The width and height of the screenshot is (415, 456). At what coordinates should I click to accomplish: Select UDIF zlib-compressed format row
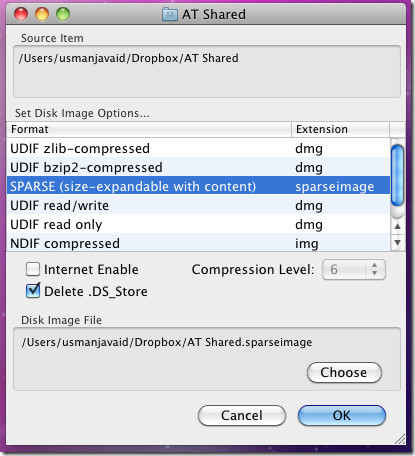198,148
